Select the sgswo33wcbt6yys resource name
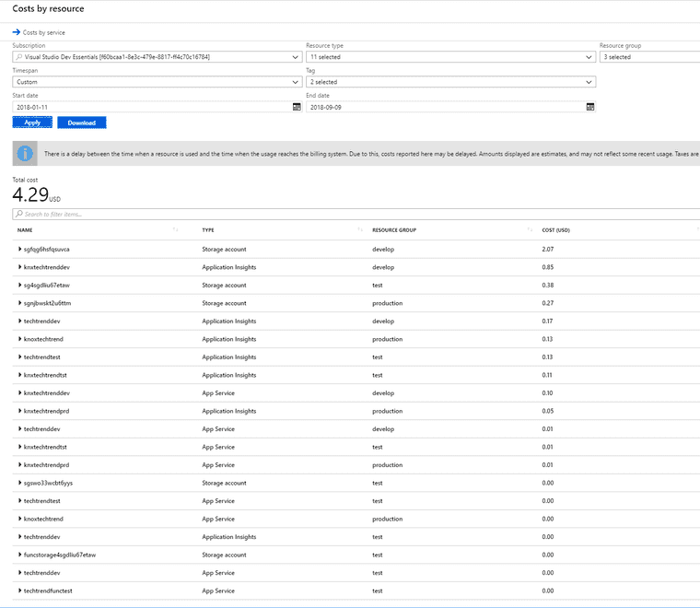This screenshot has height=608, width=700. click(48, 483)
